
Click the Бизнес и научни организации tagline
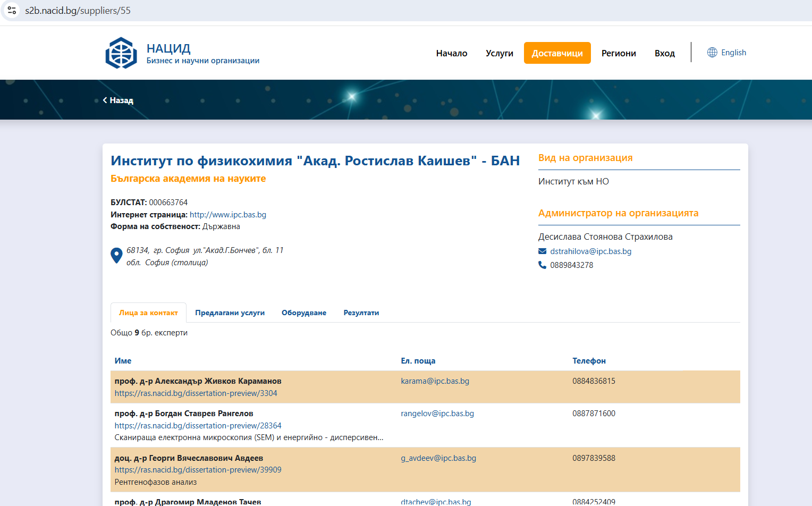click(203, 61)
